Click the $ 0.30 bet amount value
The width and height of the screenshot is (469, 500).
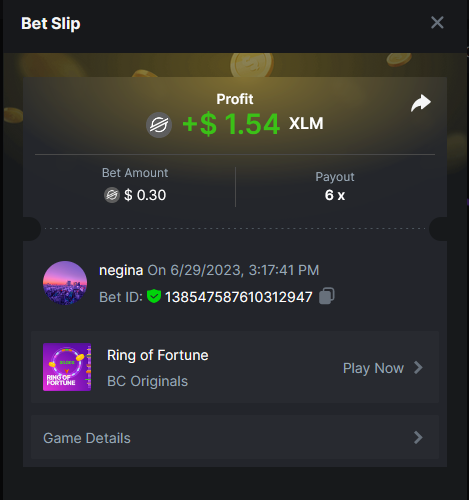pos(145,195)
